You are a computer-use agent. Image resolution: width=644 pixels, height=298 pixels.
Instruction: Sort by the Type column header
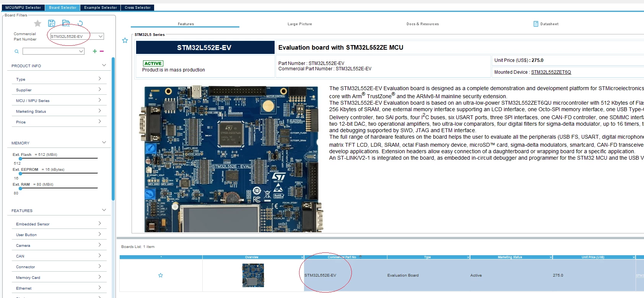point(428,257)
